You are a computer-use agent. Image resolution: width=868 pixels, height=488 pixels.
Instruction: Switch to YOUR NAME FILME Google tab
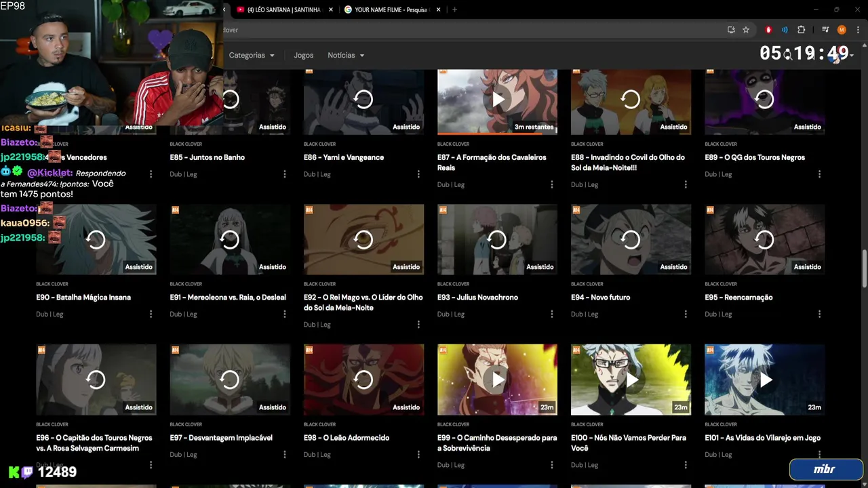tap(392, 9)
